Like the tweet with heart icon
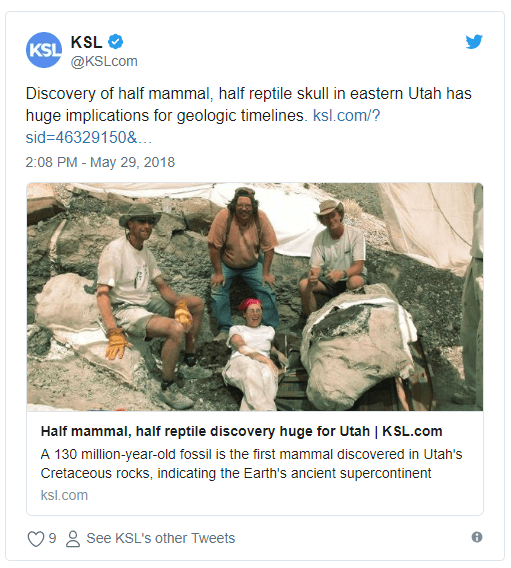Screen dimensions: 511x568 click(x=36, y=539)
